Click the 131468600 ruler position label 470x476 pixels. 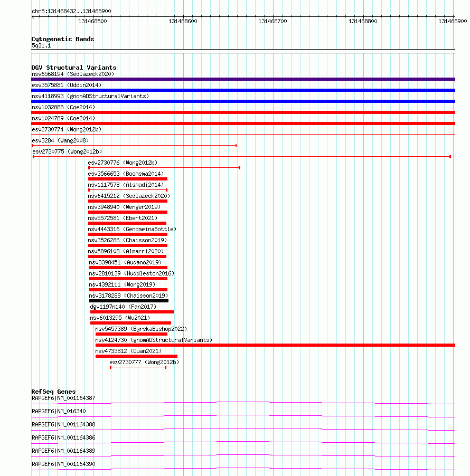(183, 21)
